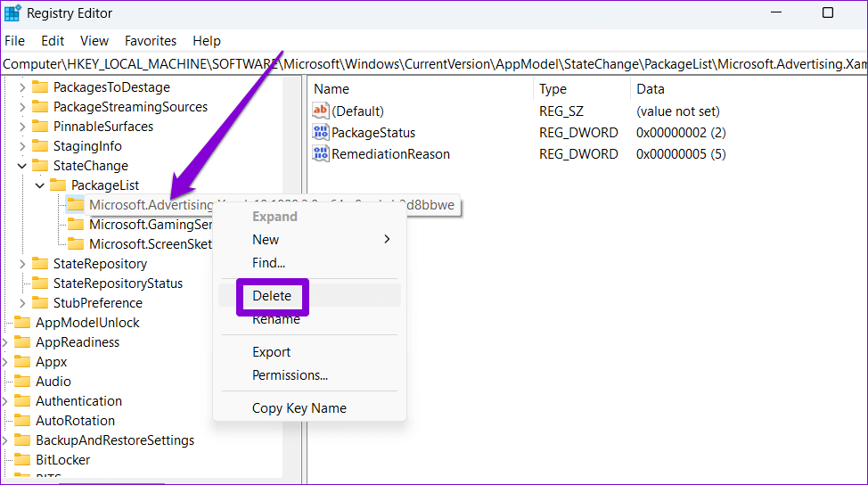Click the PackageStreamingSources folder icon
Screen dimensions: 868x485
point(40,106)
